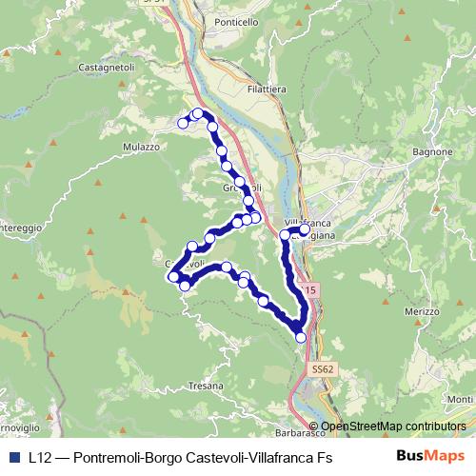The width and height of the screenshot is (476, 476).
Task: Select the Castagnetoli place label
Action: click(x=107, y=68)
